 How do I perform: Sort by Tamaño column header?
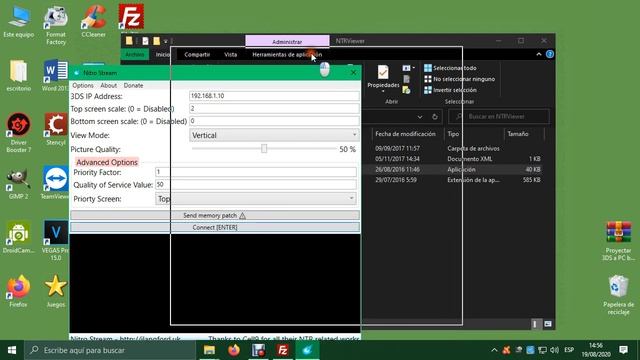point(518,134)
